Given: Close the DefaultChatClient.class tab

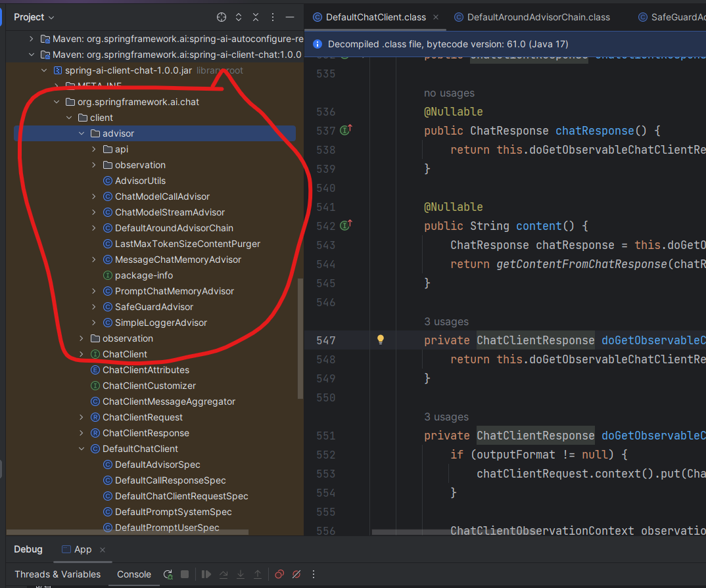Looking at the screenshot, I should click(436, 17).
